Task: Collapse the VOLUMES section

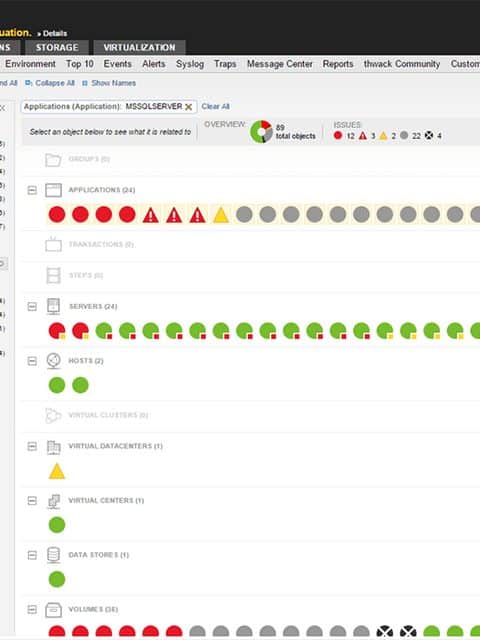Action: pyautogui.click(x=32, y=609)
